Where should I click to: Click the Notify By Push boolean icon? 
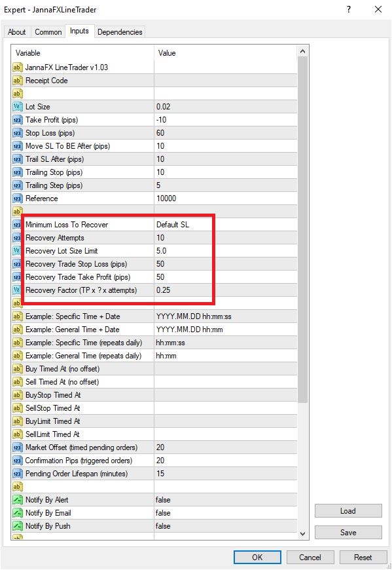[x=18, y=526]
